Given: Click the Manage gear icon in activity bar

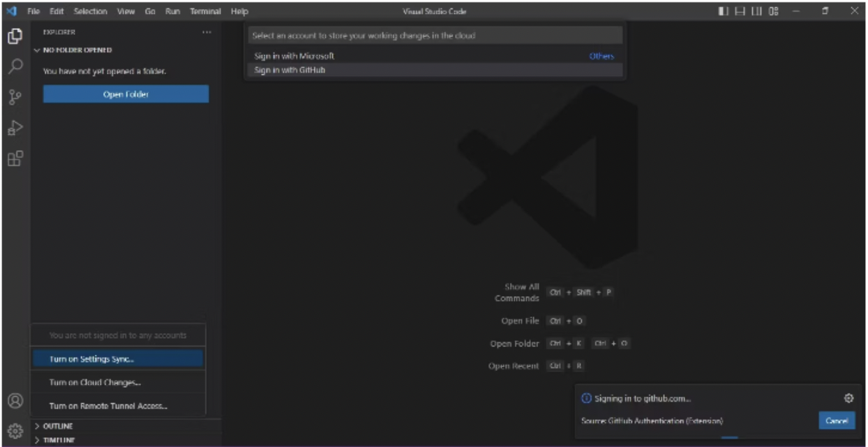Looking at the screenshot, I should pyautogui.click(x=15, y=430).
